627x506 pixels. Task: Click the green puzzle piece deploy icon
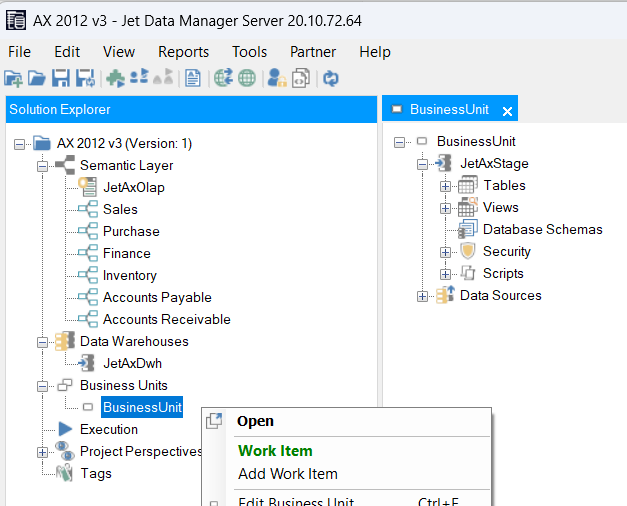(116, 78)
